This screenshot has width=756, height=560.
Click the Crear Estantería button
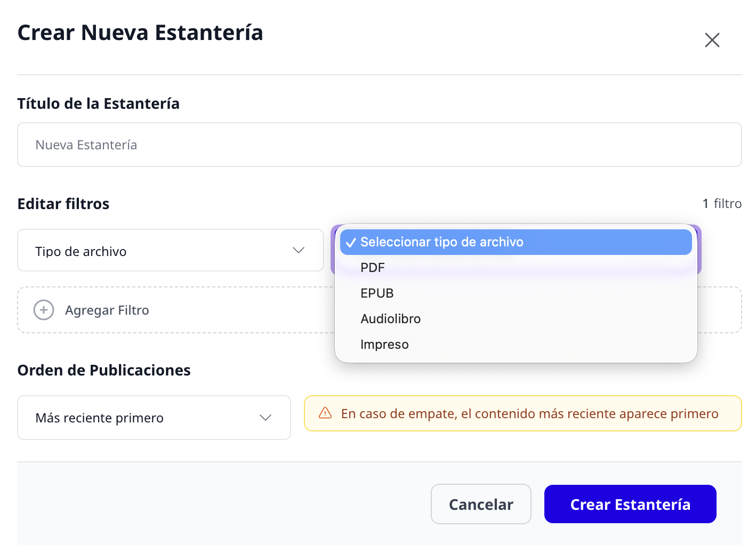tap(630, 504)
